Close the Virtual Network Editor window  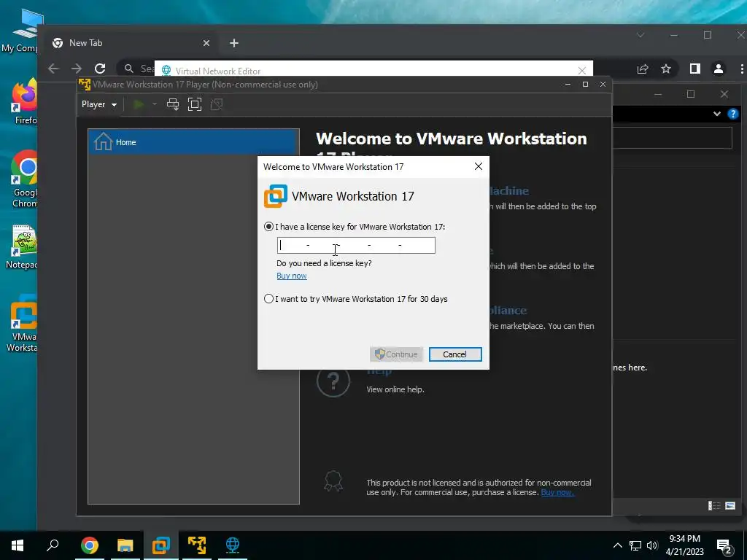581,71
